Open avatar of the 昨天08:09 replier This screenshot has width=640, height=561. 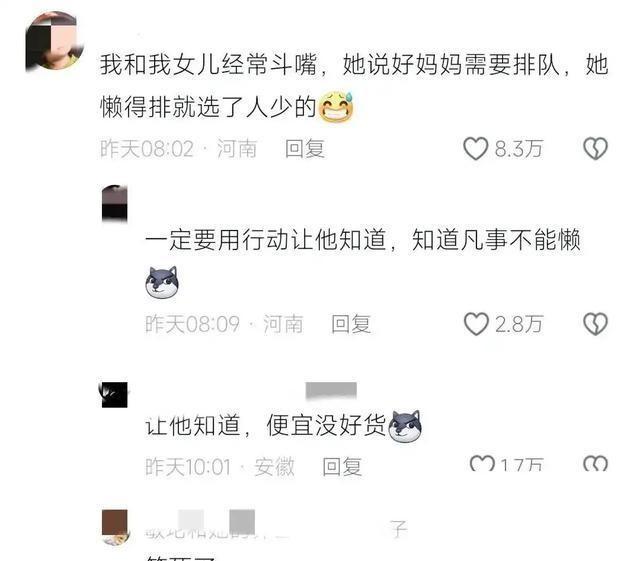pyautogui.click(x=115, y=203)
